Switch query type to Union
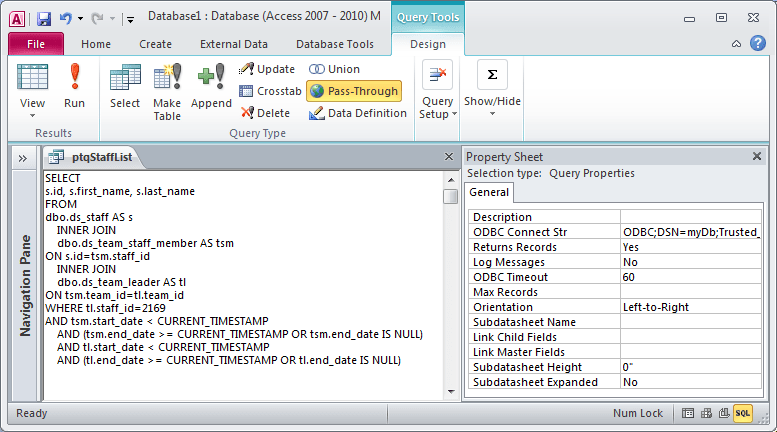Viewport: 777px width, 432px height. click(x=334, y=69)
